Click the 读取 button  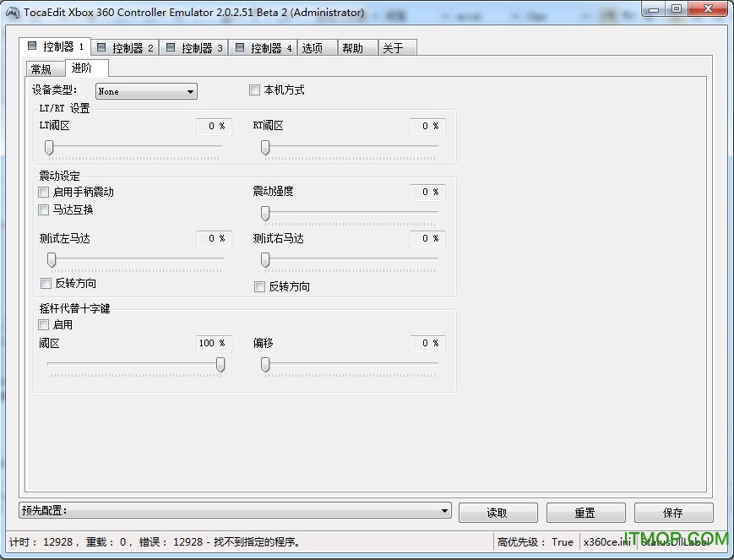497,512
